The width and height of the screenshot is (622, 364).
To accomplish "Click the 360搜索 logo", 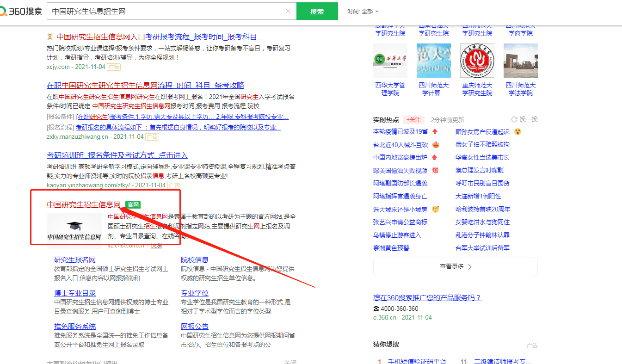I will [x=21, y=11].
